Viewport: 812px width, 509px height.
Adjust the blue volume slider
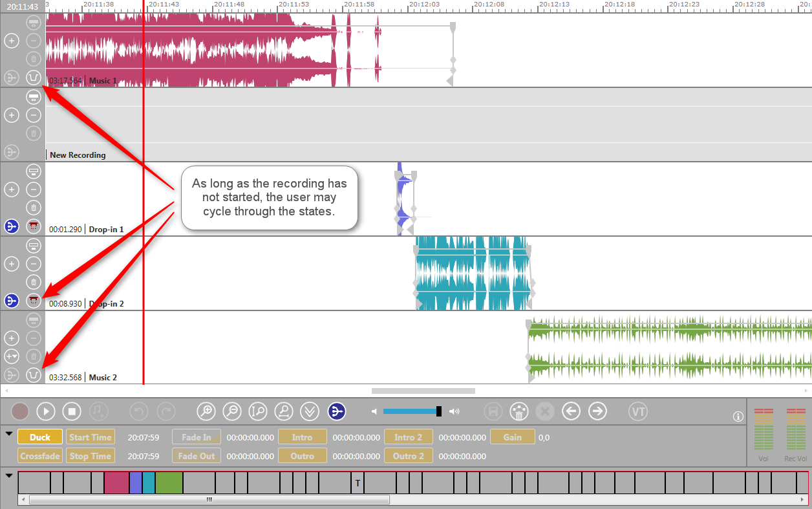coord(411,411)
